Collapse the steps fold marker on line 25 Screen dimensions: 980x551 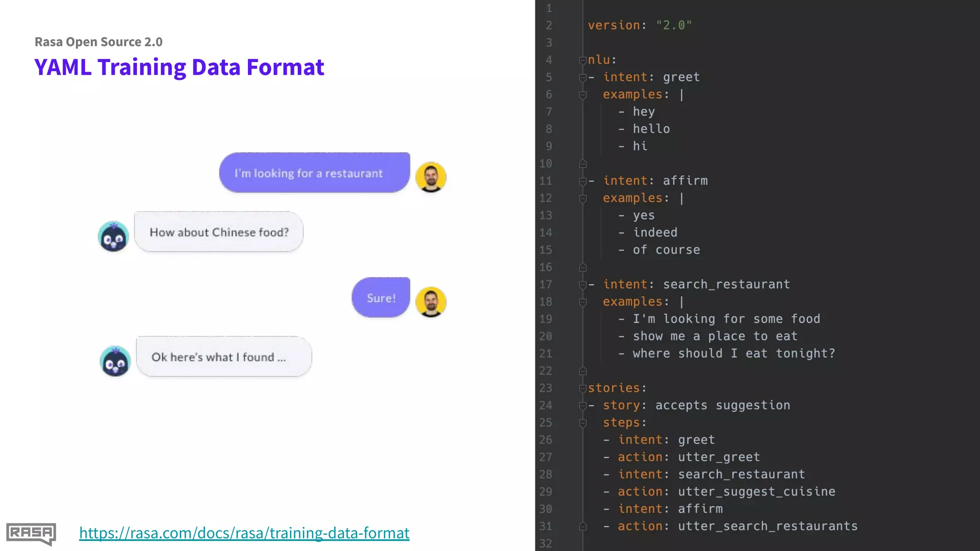pyautogui.click(x=582, y=423)
